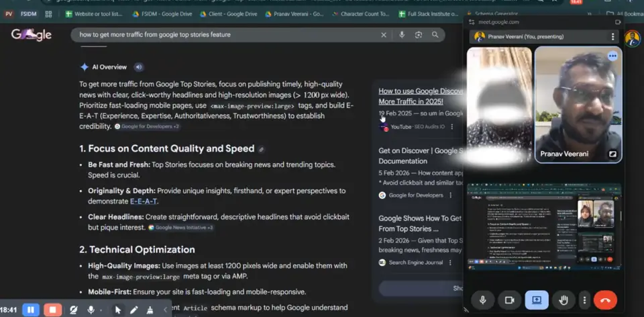Open FSIDM - Google Drive bookmark

[162, 14]
